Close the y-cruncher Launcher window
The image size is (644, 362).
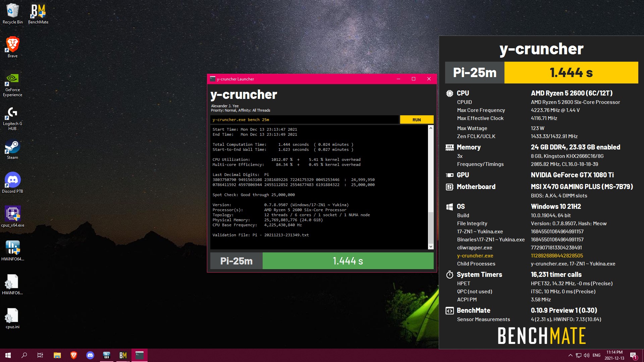click(429, 79)
